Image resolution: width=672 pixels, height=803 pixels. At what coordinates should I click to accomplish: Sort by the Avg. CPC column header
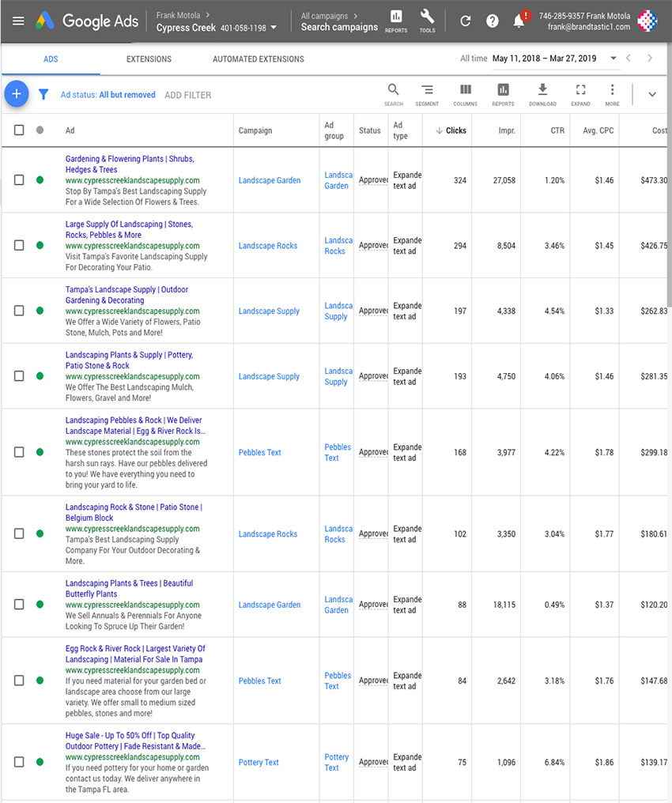(x=598, y=130)
